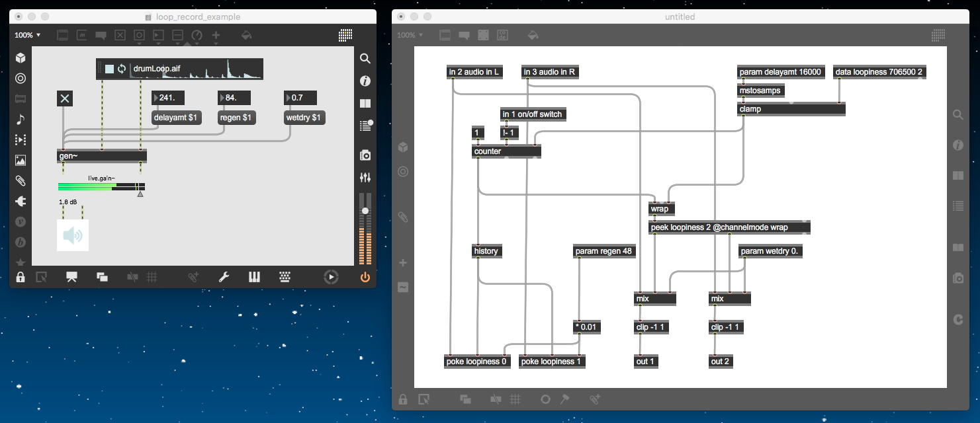Toggle the grid icon in the loop_record_example bottom bar
This screenshot has width=980, height=423.
click(152, 277)
